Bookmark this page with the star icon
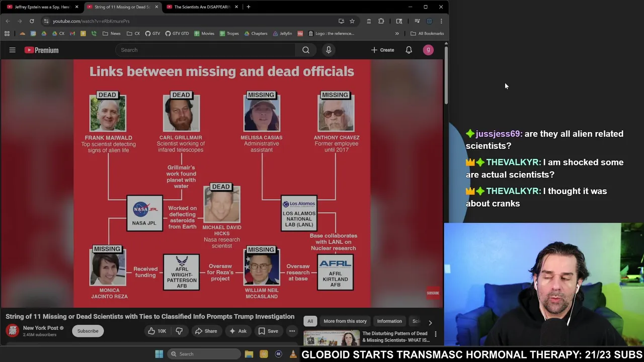The width and height of the screenshot is (644, 362). tap(352, 21)
